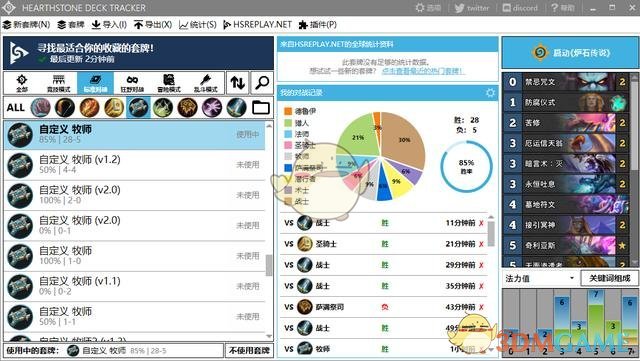Click the deck list scrollbar thumb
Image resolution: width=640 pixels, height=361 pixels.
pyautogui.click(x=269, y=265)
